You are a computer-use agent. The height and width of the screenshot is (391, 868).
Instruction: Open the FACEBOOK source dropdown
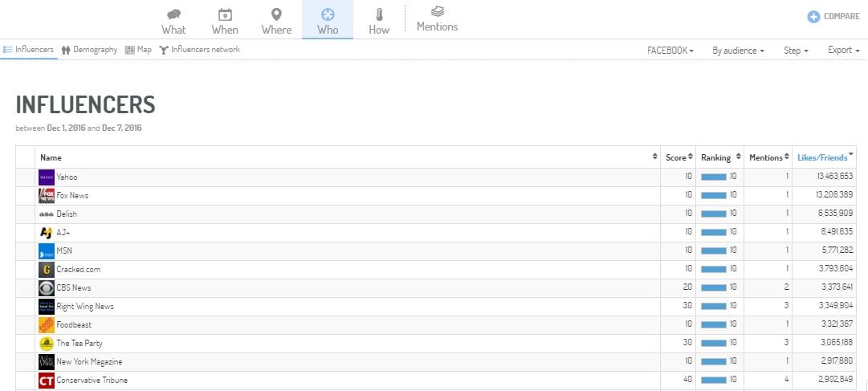coord(670,51)
